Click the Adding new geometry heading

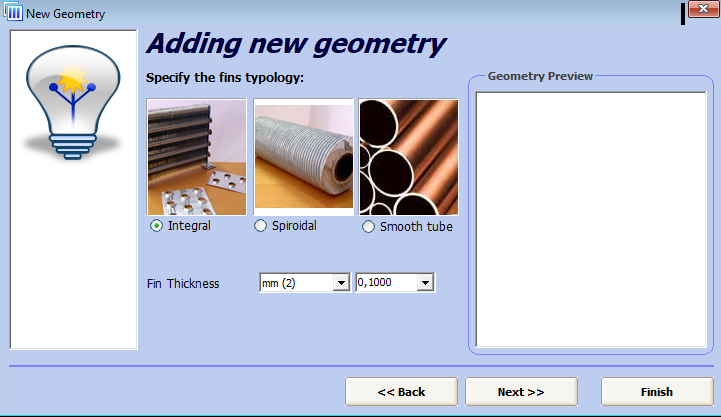pyautogui.click(x=297, y=44)
